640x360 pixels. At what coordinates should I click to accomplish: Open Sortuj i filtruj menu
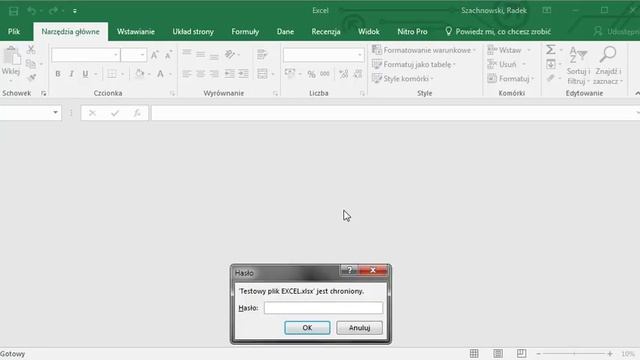coord(578,65)
